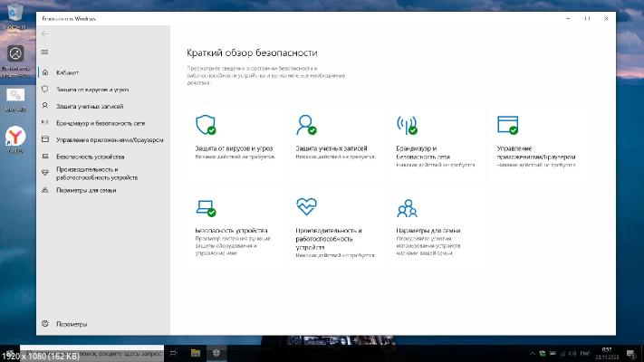Viewport: 644px width, 362px height.
Task: Select Управление приложениями/браузером in sidebar
Action: tap(109, 139)
